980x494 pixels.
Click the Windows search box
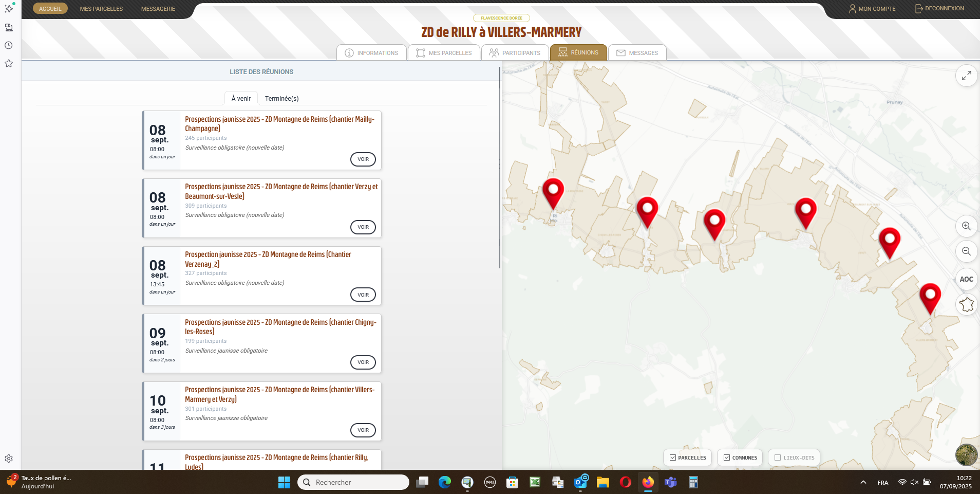pyautogui.click(x=353, y=482)
